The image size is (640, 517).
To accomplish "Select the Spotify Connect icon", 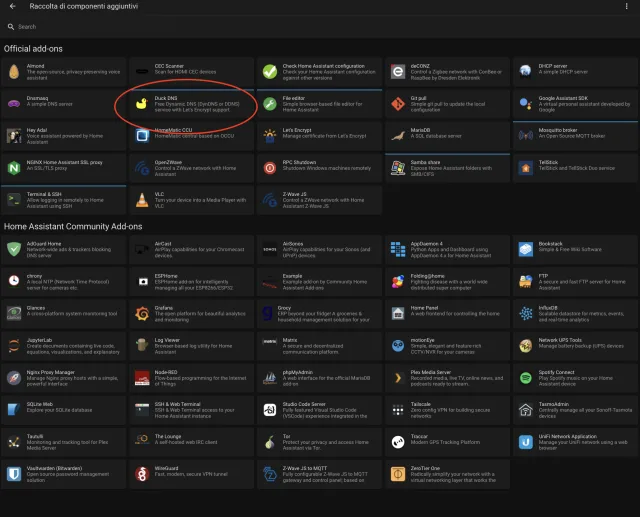I will click(x=525, y=379).
